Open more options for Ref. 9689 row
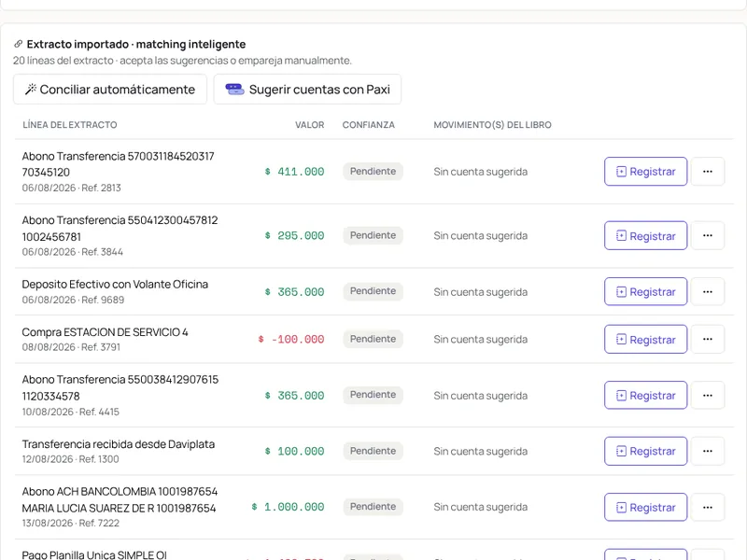Viewport: 747px width, 560px height. 708,291
